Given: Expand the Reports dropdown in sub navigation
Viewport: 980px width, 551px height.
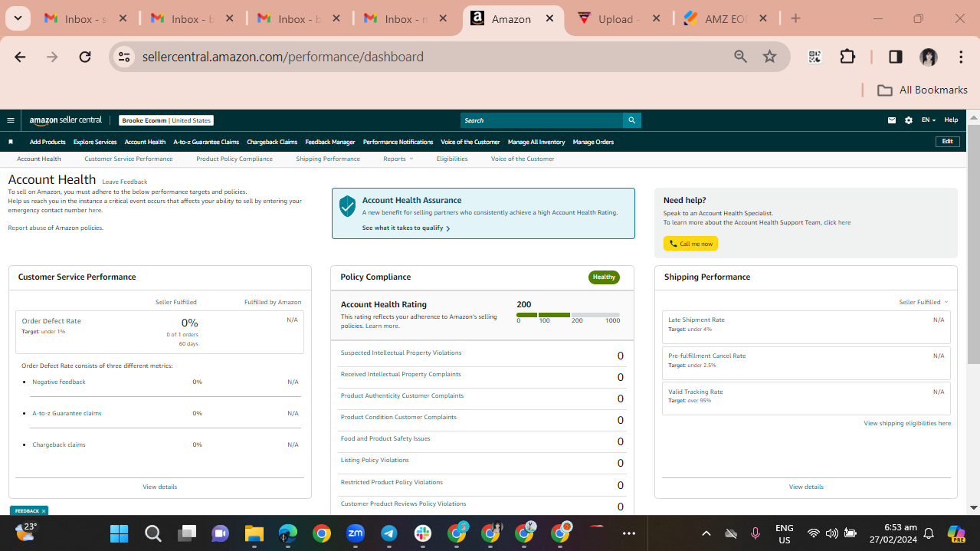Looking at the screenshot, I should pyautogui.click(x=398, y=159).
